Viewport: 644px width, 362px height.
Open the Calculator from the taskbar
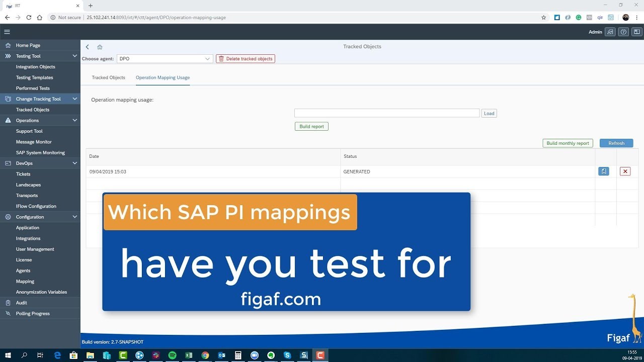(x=238, y=355)
